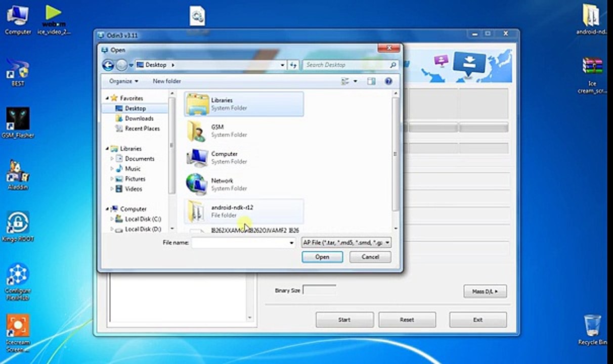
Task: Click the file list vertical scrollbar
Action: pos(396,154)
